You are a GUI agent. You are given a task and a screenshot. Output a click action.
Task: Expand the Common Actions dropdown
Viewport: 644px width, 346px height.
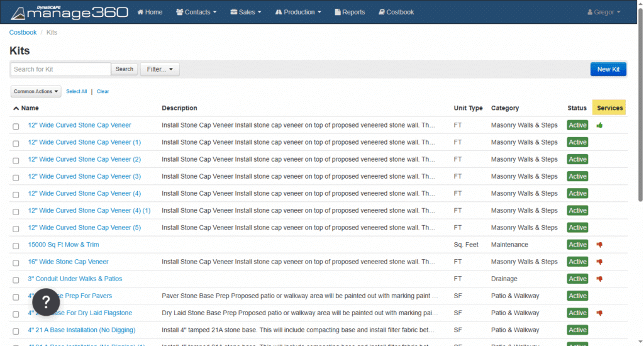click(x=36, y=92)
